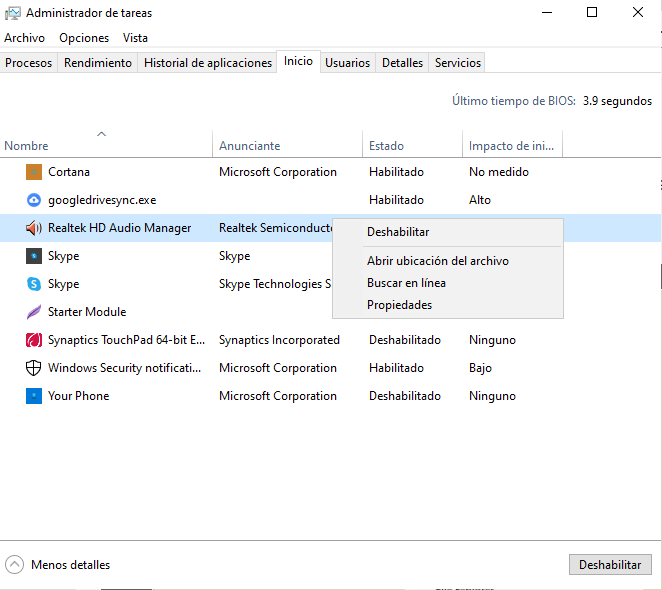Click Synaptics Incorporated publisher cell

tap(279, 340)
